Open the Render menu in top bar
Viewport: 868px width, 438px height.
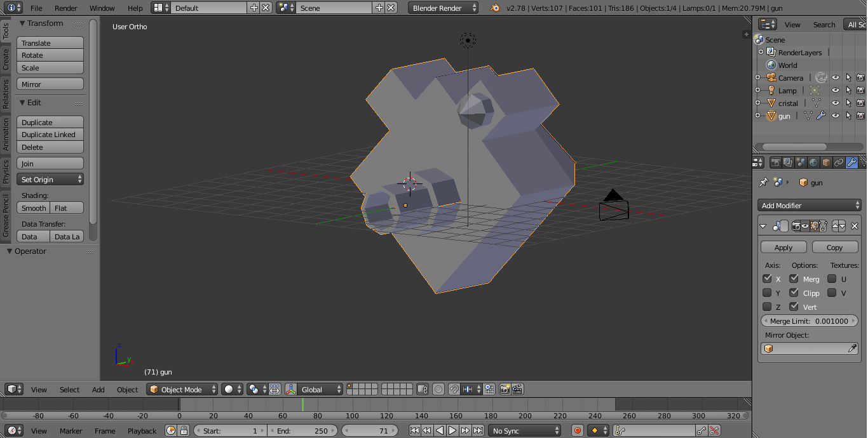click(x=65, y=8)
